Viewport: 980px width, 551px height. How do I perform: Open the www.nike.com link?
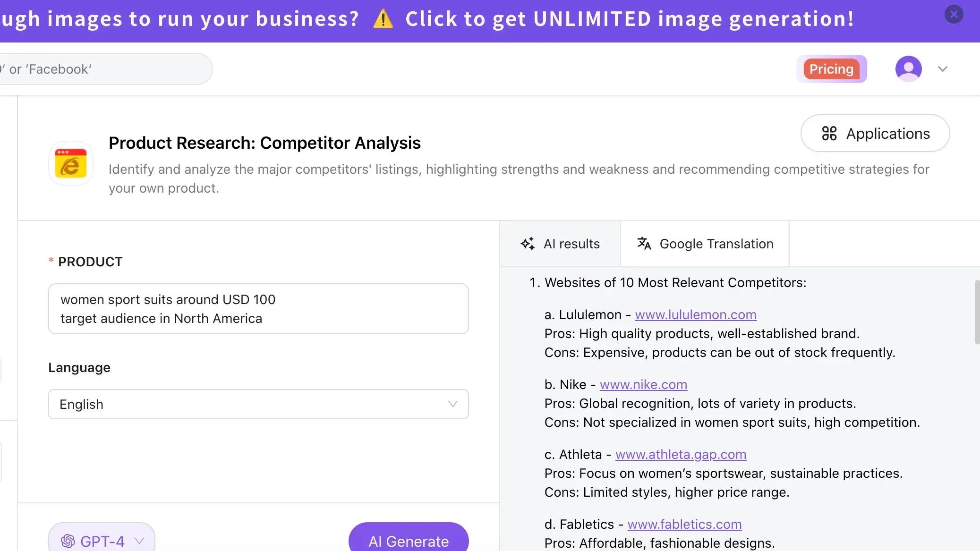coord(643,384)
